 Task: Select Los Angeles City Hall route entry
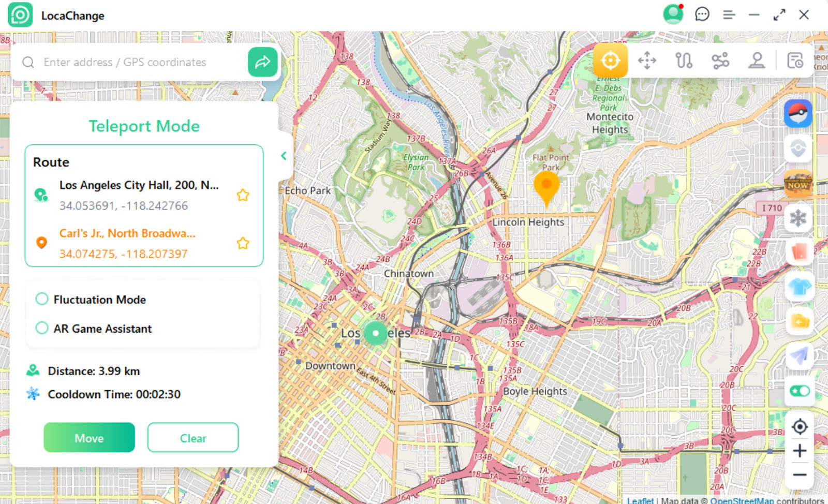click(139, 185)
